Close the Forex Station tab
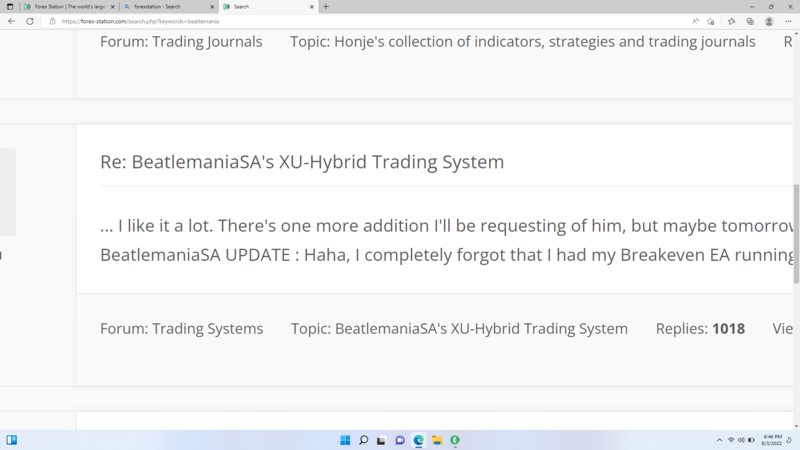Viewport: 800px width, 450px height. (x=113, y=7)
